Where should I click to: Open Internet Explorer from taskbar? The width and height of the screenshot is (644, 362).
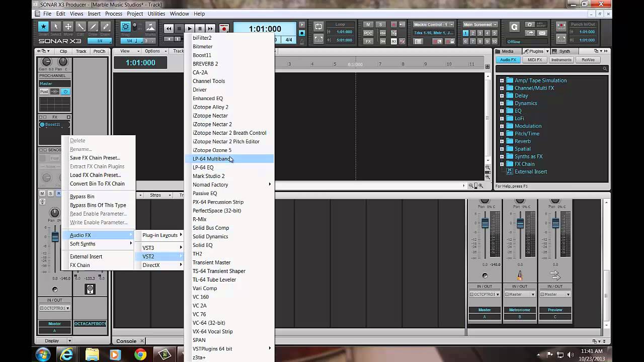pyautogui.click(x=66, y=354)
